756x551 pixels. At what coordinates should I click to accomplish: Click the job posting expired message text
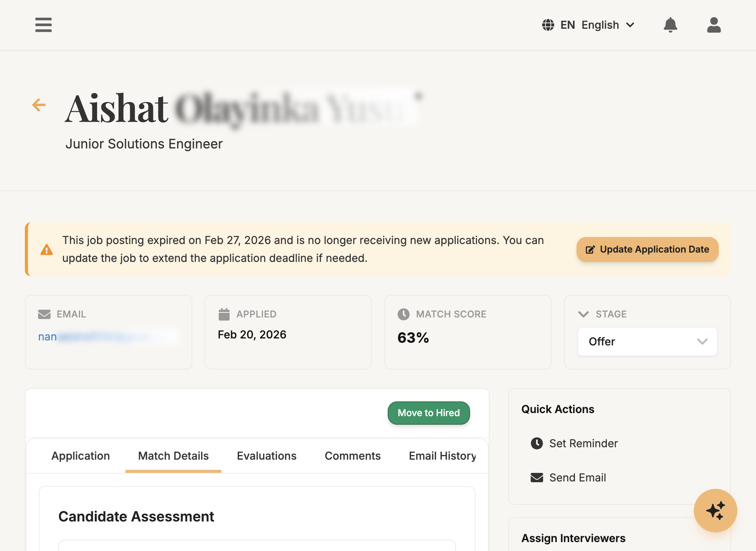pos(303,249)
